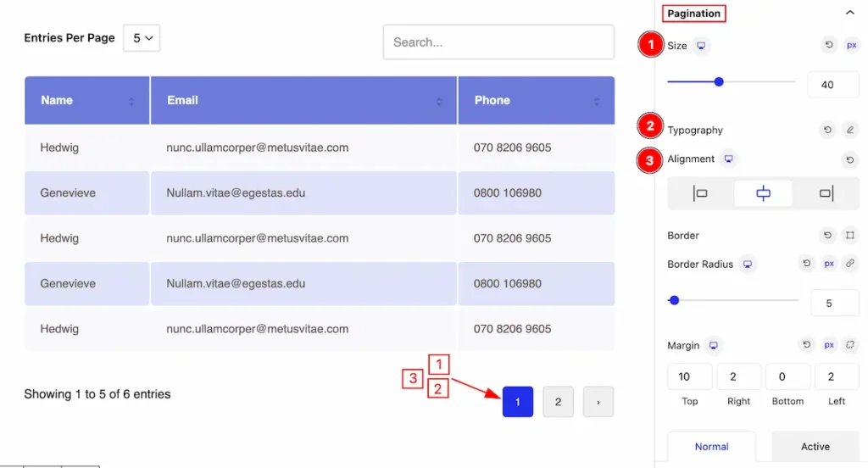Viewport: 868px width, 468px height.
Task: Click the Border label
Action: [683, 236]
